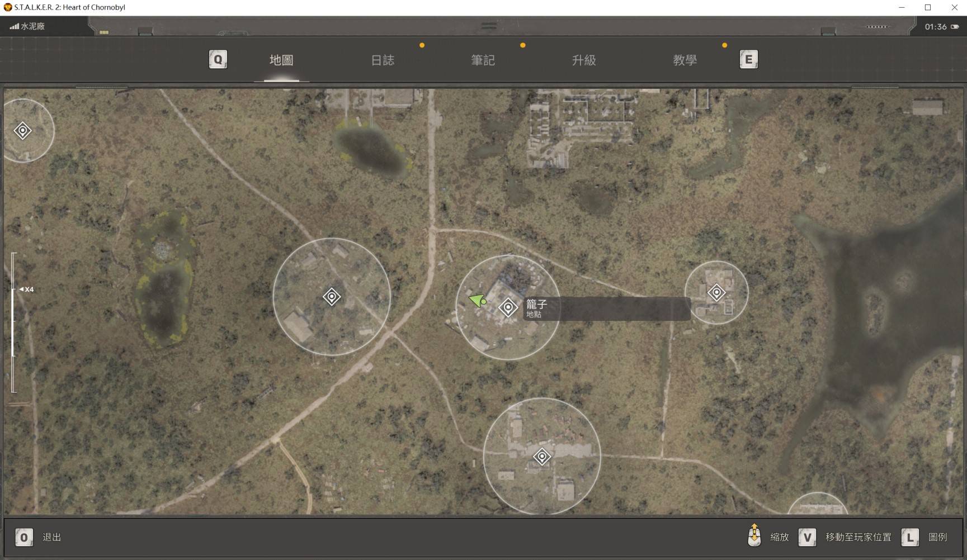The height and width of the screenshot is (560, 967).
Task: Click the orange notification dot on 筆記
Action: click(x=522, y=45)
